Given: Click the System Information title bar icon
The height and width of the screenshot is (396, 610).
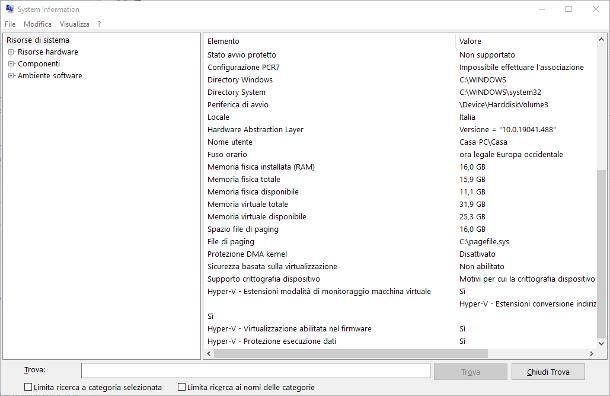Looking at the screenshot, I should click(x=10, y=9).
